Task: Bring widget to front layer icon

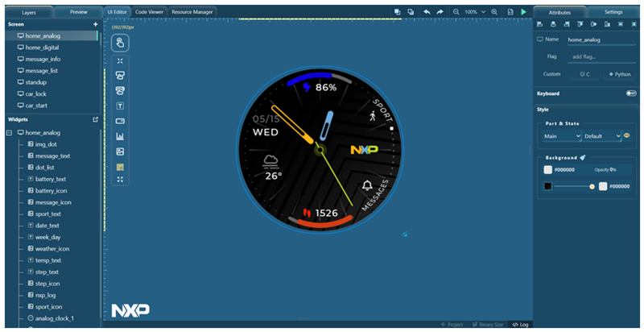Action: coord(397,12)
